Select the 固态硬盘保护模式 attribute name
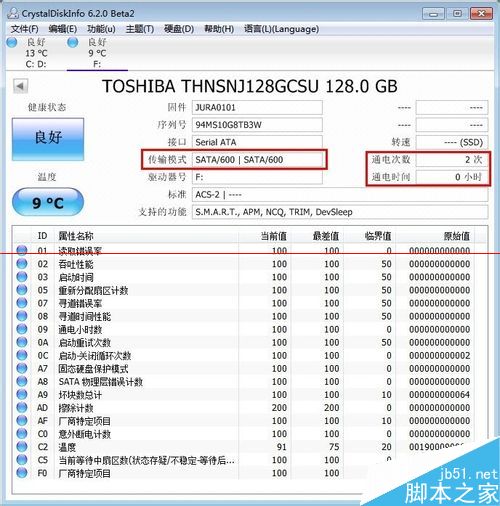The width and height of the screenshot is (500, 506). point(93,369)
